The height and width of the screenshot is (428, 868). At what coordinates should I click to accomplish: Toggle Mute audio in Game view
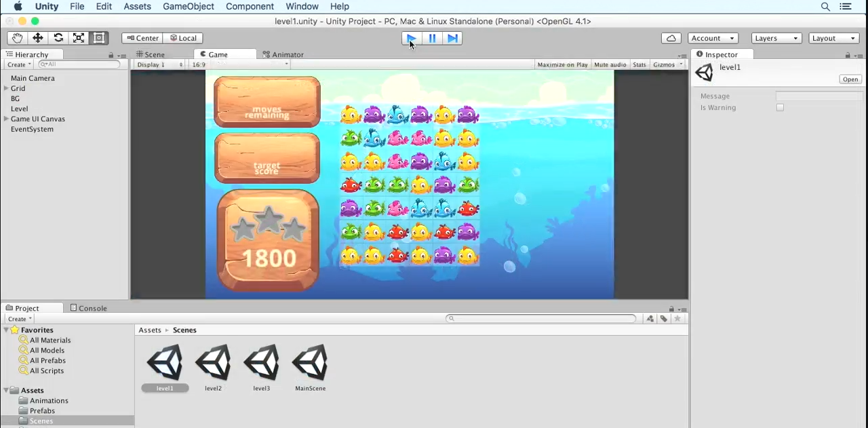[x=610, y=64]
